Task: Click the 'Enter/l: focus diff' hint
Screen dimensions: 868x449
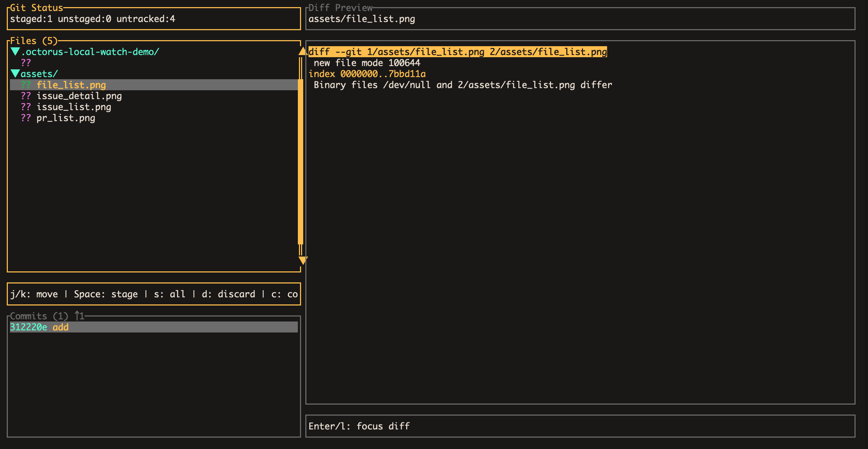Action: coord(359,426)
